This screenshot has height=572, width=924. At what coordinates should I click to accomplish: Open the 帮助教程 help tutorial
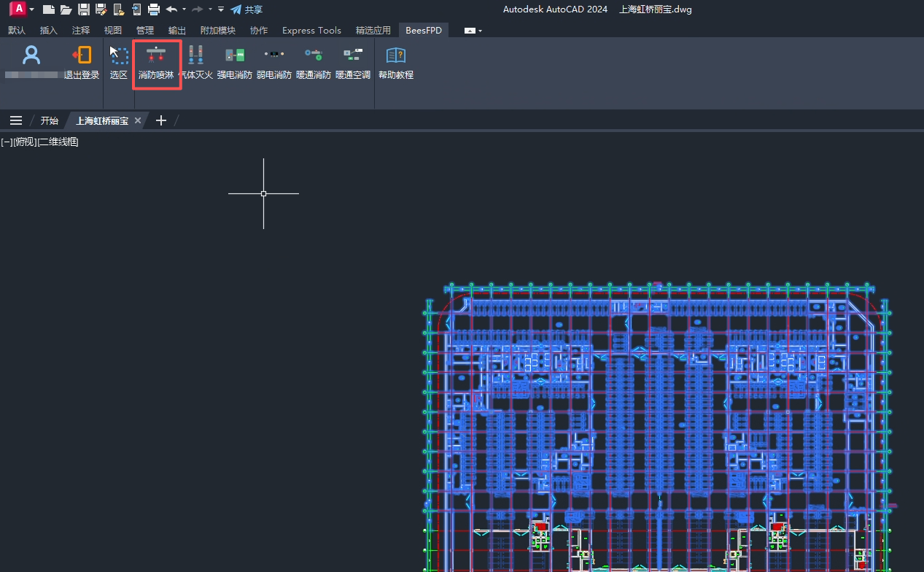click(x=395, y=63)
